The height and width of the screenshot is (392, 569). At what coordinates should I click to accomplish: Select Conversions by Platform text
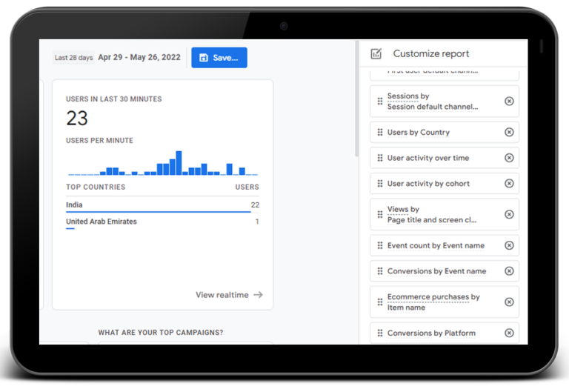431,333
